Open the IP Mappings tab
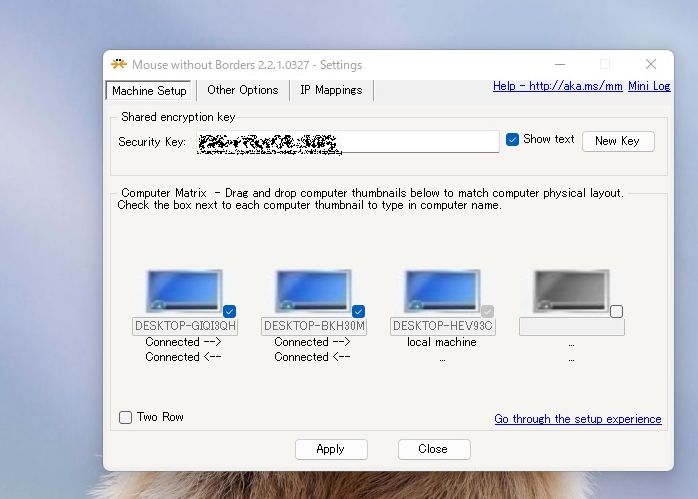Viewport: 698px width, 499px height. point(331,90)
